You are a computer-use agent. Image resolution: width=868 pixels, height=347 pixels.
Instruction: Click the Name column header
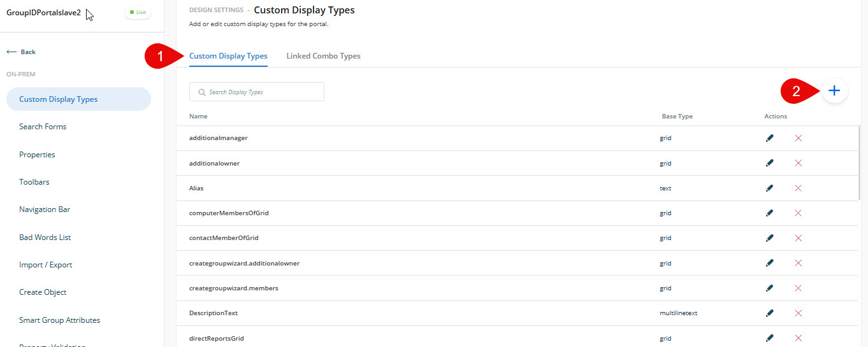pos(198,117)
